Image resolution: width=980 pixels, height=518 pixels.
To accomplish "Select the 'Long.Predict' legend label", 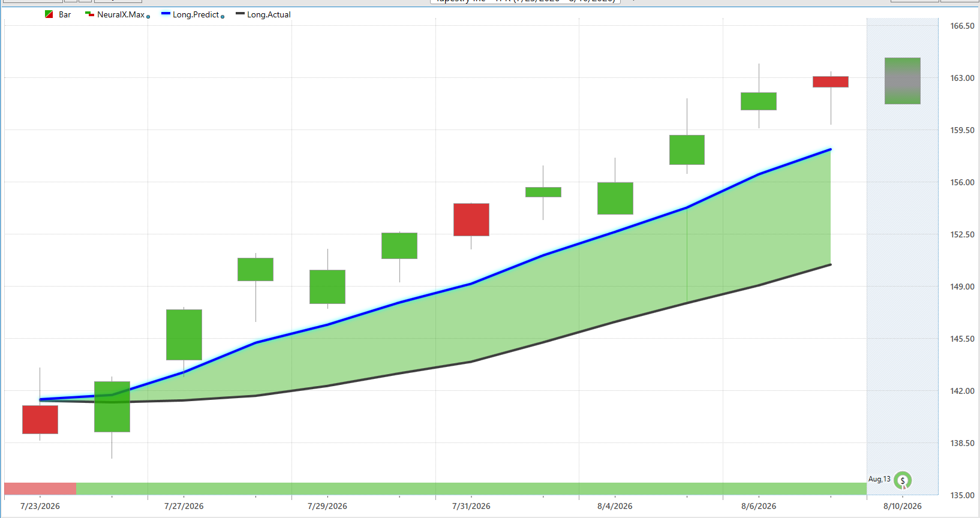I will tap(196, 14).
